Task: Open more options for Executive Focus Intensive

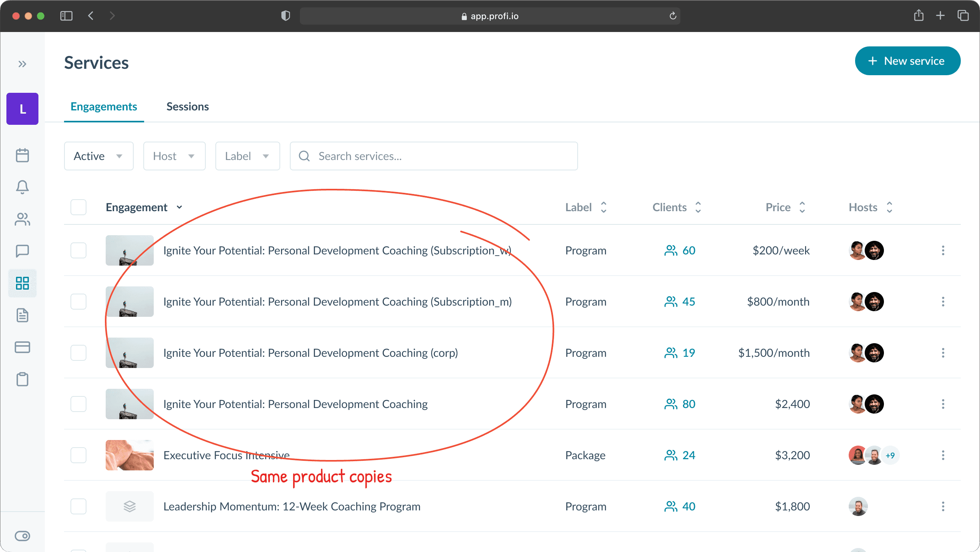Action: [x=943, y=455]
